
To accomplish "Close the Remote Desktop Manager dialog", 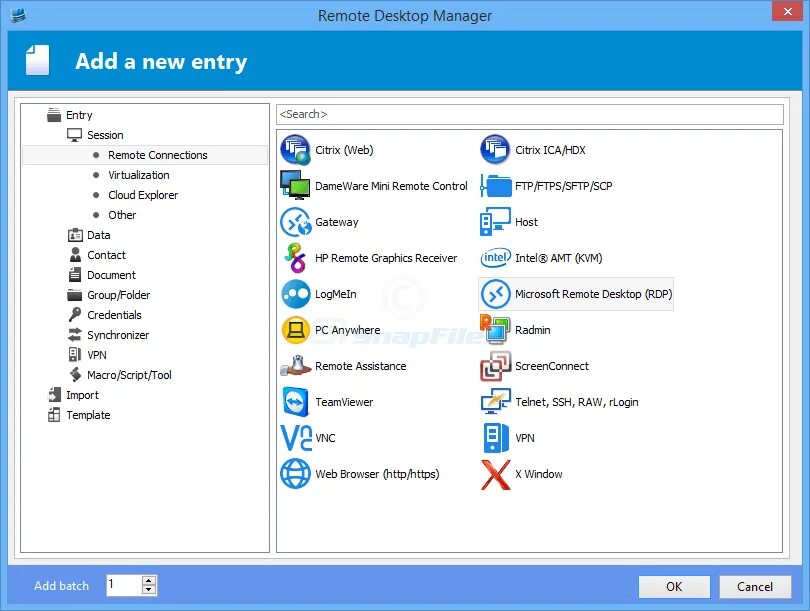I will (x=788, y=11).
